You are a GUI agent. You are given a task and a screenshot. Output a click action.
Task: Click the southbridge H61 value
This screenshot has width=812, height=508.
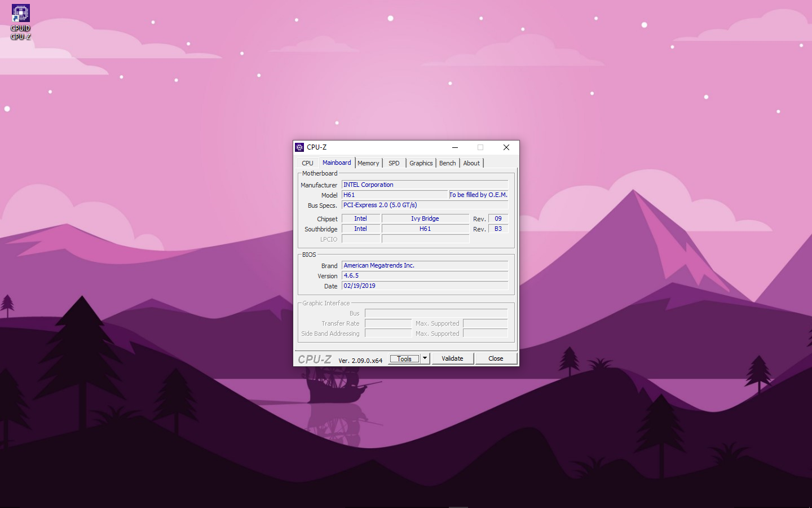[425, 229]
